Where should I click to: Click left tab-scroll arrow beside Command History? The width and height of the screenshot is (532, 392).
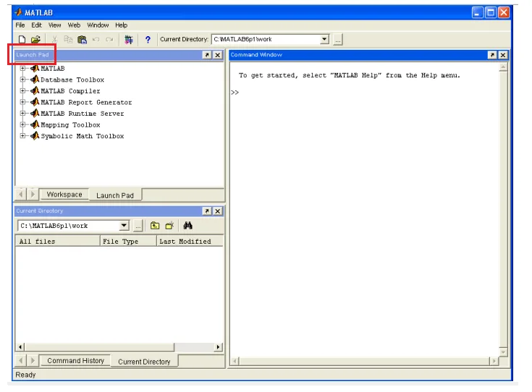pyautogui.click(x=21, y=360)
